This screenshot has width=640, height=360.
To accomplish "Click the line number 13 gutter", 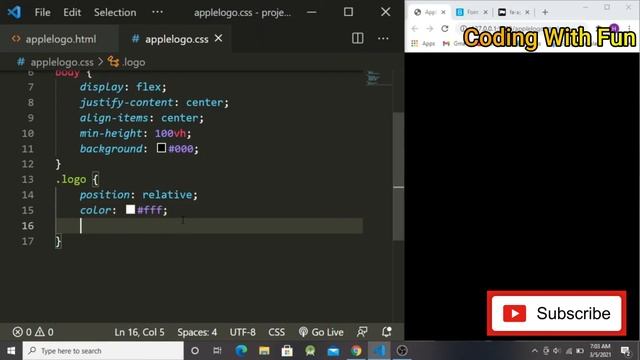I will tap(27, 179).
